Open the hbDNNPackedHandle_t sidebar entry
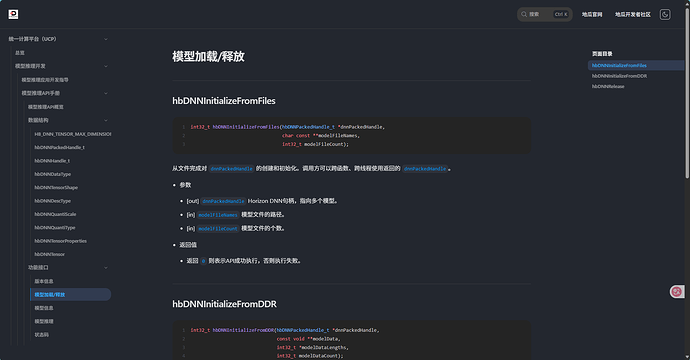 click(x=59, y=147)
